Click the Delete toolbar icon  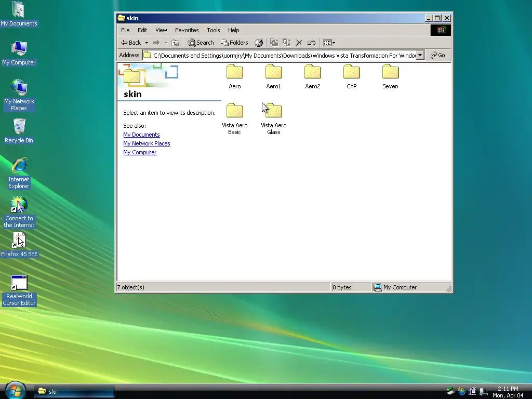pos(299,43)
